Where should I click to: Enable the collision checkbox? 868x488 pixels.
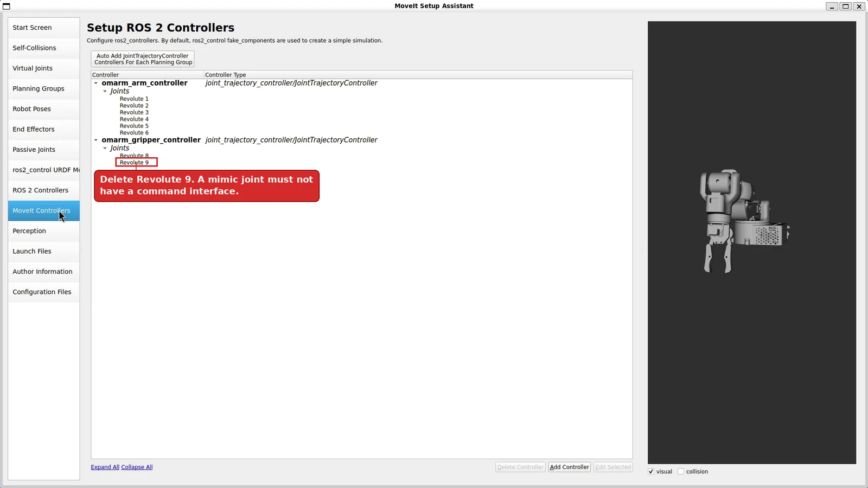(681, 471)
